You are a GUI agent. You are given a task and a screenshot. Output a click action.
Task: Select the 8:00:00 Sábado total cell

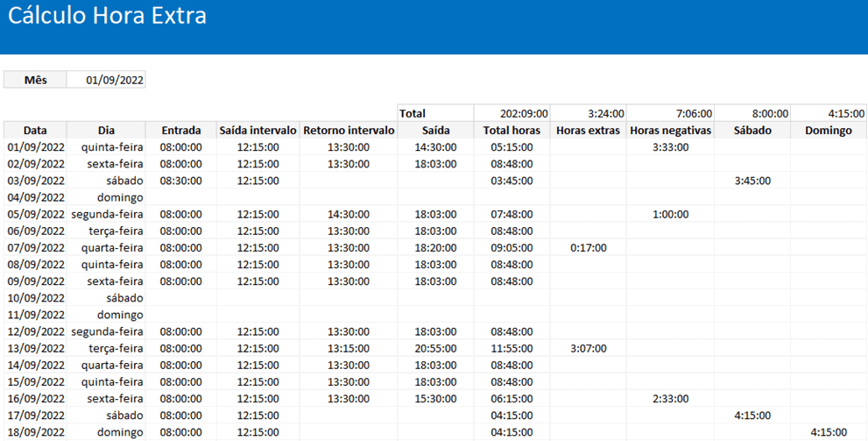[752, 113]
